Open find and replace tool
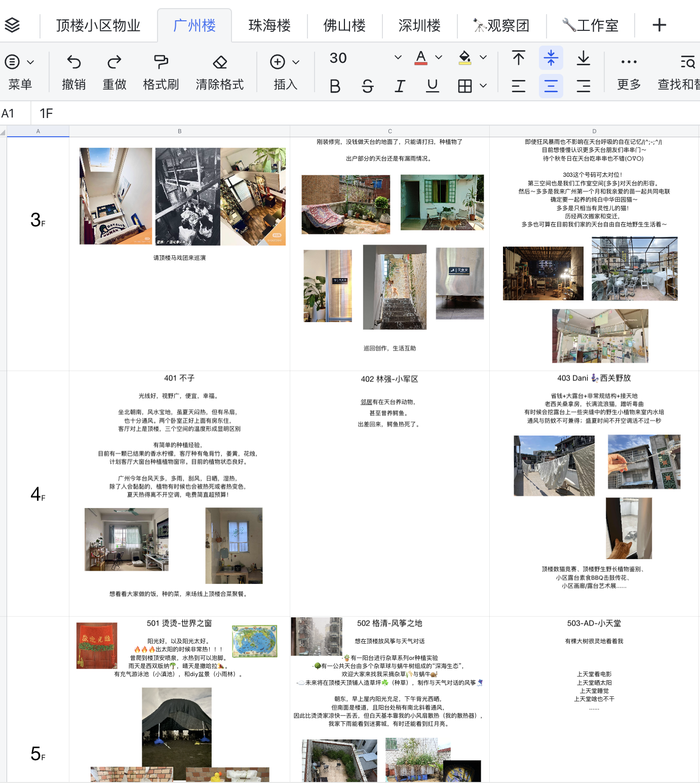This screenshot has width=700, height=783. (687, 62)
